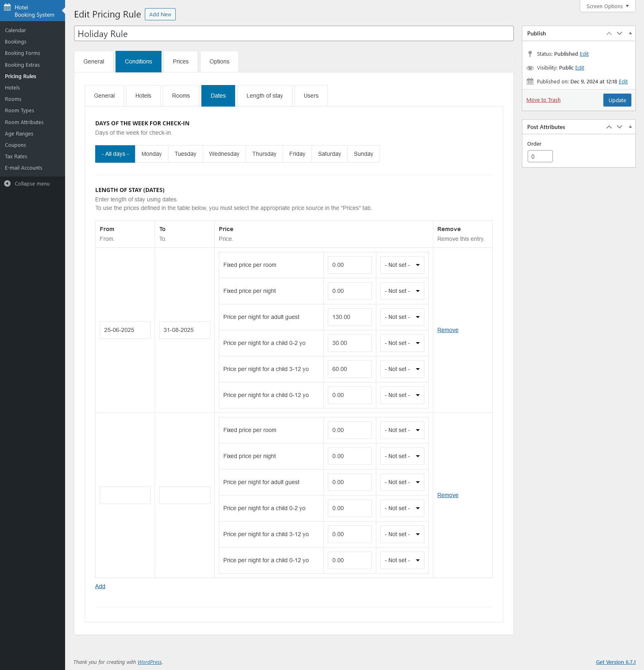Open dropdown for first entry Fixed price per night
Screen dimensions: 644x670
point(402,291)
